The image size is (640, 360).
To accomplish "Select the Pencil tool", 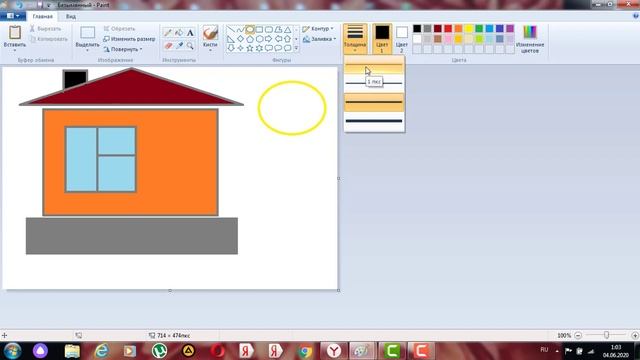I will (x=168, y=33).
